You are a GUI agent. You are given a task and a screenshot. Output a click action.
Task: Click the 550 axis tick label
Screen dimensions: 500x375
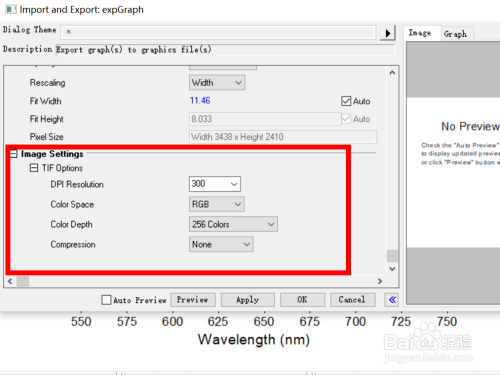pyautogui.click(x=81, y=322)
